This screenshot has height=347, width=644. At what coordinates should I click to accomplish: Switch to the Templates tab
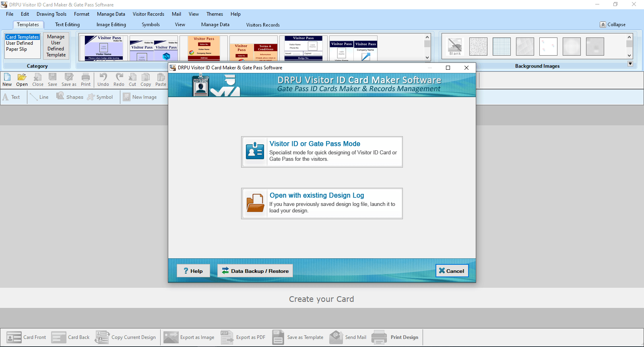(28, 25)
